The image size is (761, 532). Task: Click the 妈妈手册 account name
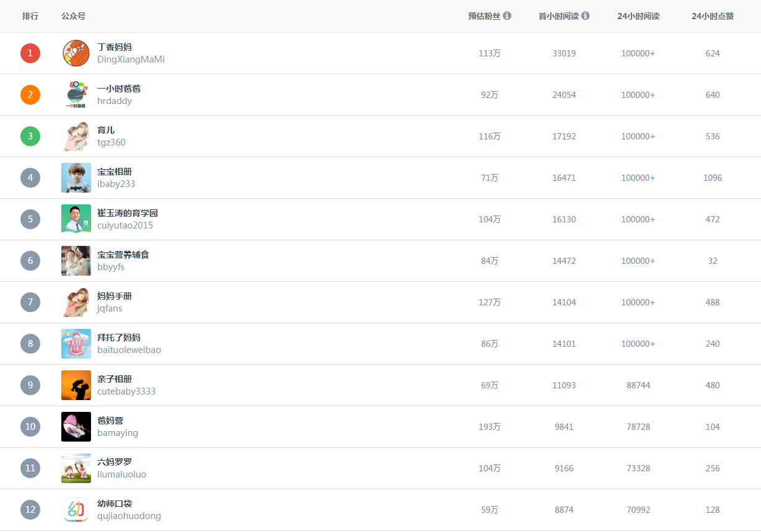tap(115, 296)
